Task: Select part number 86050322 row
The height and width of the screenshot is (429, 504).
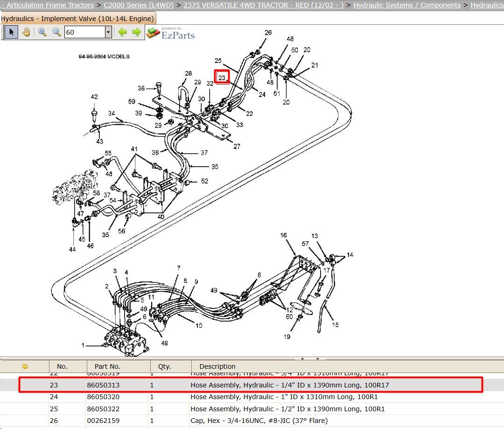Action: (252, 409)
